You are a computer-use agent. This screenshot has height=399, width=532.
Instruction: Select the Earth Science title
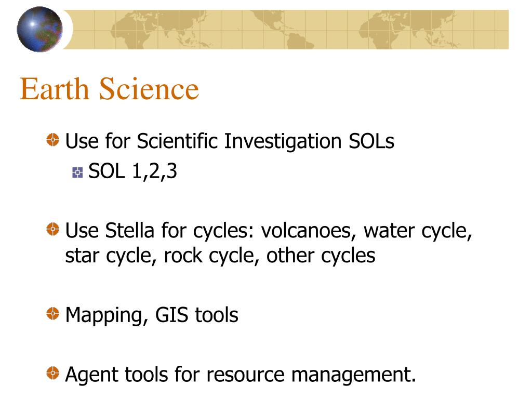click(109, 89)
